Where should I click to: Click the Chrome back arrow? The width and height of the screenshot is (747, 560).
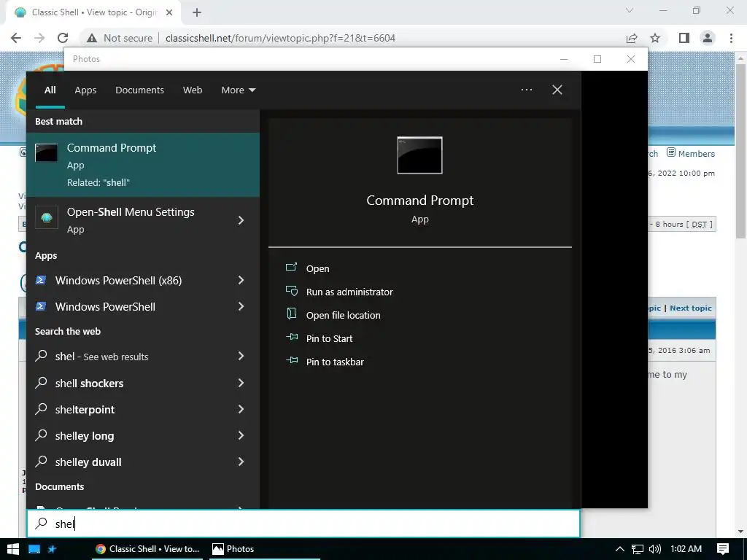(16, 38)
